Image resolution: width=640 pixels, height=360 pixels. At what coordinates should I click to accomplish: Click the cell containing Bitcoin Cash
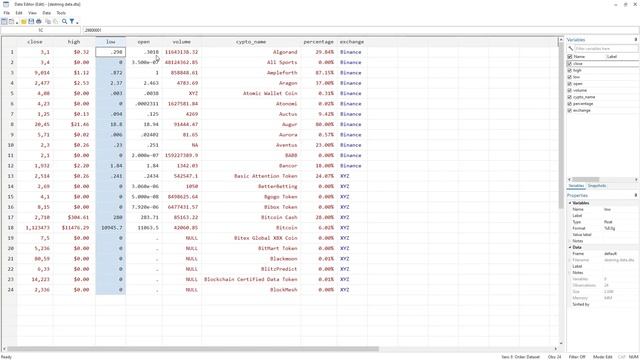251,218
